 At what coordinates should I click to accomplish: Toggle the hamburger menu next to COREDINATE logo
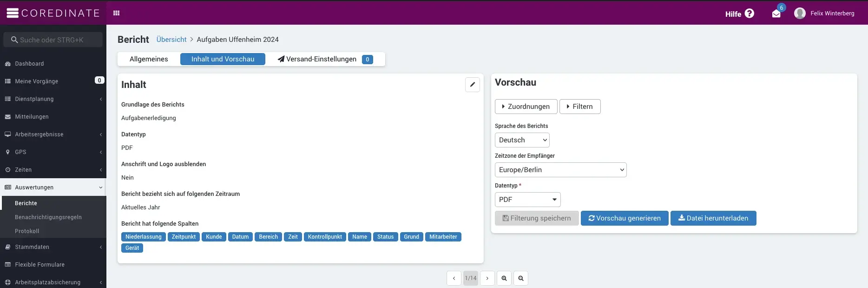click(13, 13)
